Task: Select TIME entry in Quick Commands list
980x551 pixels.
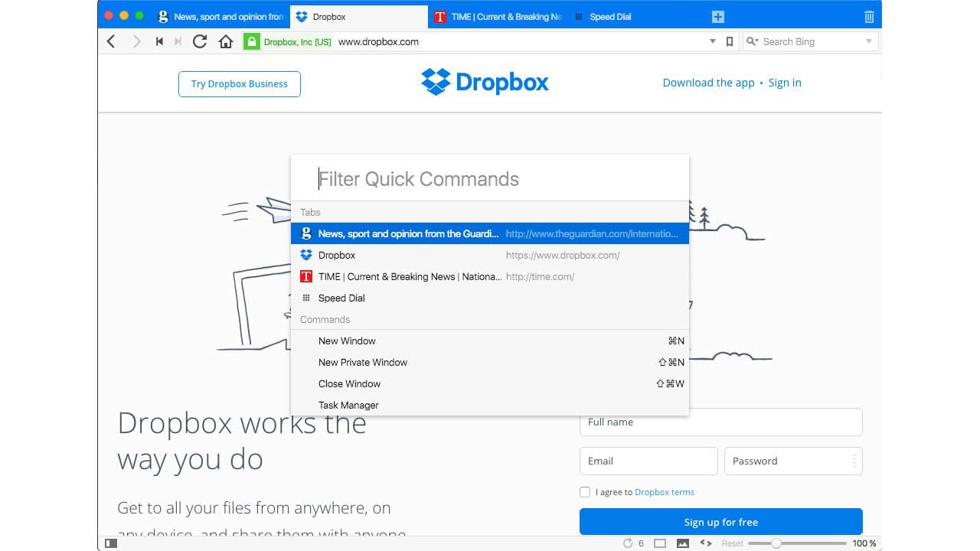Action: [490, 276]
